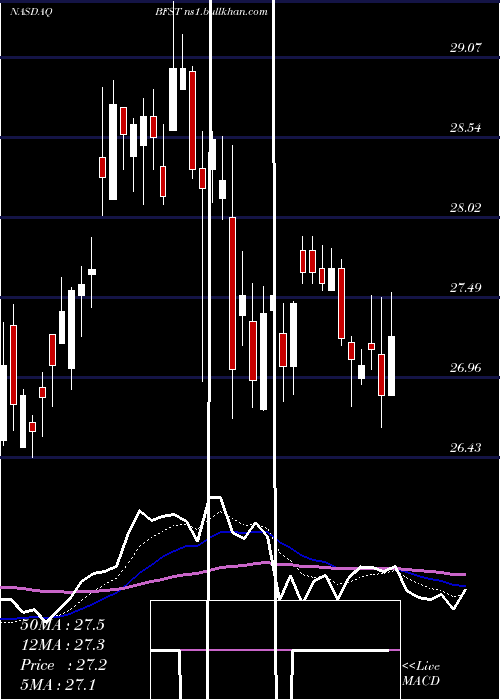Select the 28.02 price axis label
This screenshot has width=500, height=700.
(466, 208)
